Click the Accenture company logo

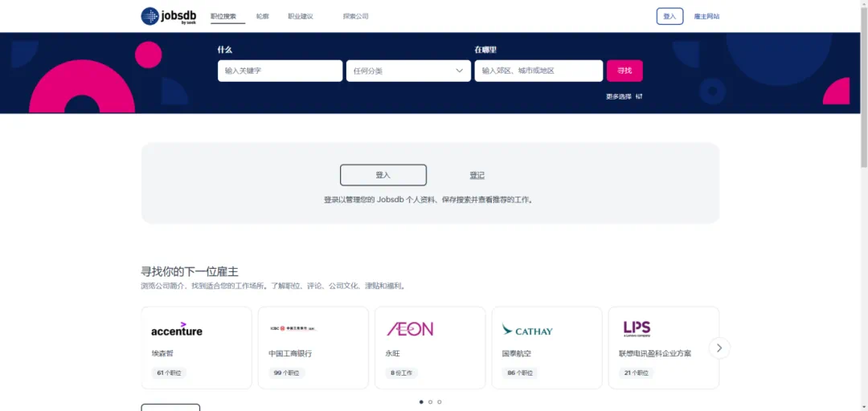click(177, 329)
